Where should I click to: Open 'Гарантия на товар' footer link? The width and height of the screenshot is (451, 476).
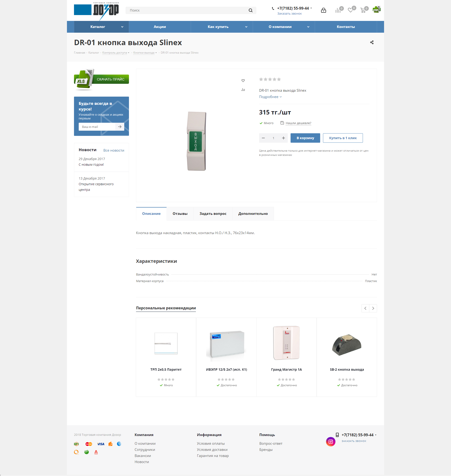[213, 456]
